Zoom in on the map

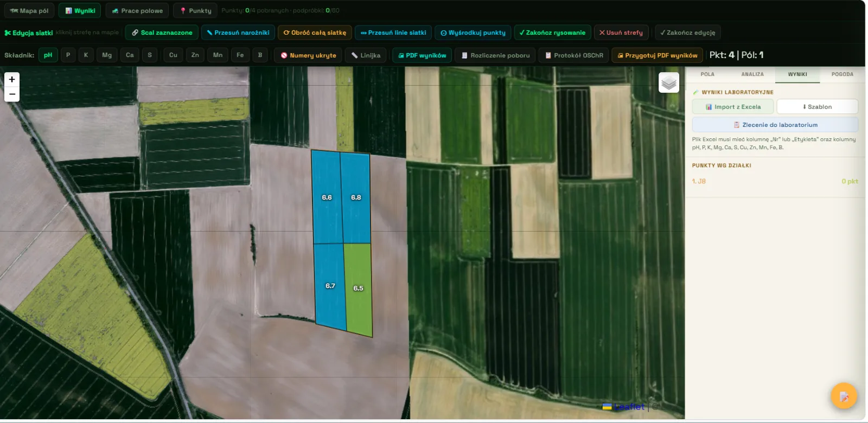(12, 80)
